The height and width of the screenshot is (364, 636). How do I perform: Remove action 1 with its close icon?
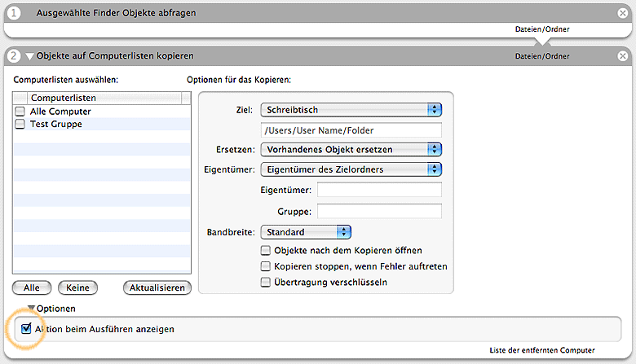coord(622,13)
